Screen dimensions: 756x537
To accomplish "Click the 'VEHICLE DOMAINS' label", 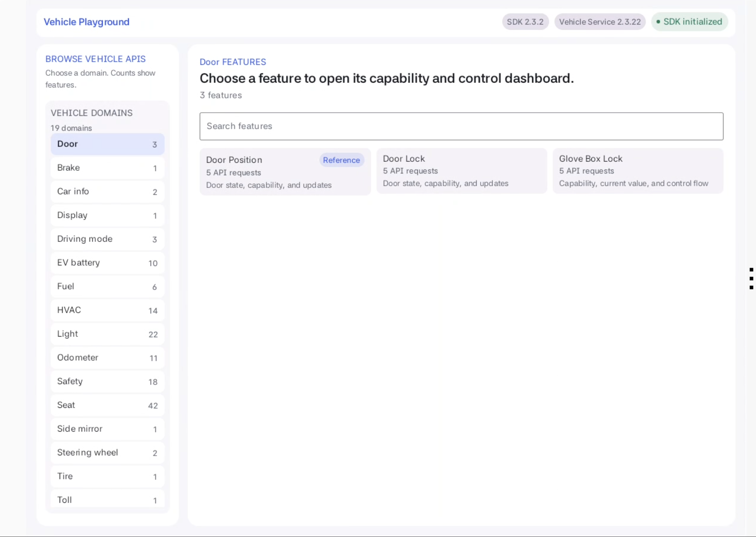I will (91, 113).
